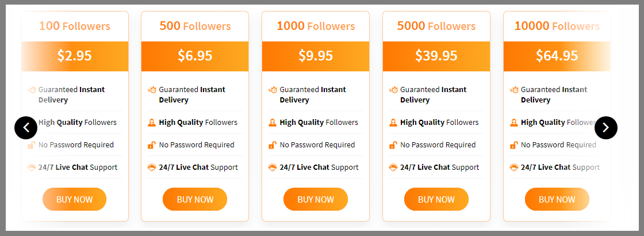Click the 1000 Followers plan title

click(316, 26)
